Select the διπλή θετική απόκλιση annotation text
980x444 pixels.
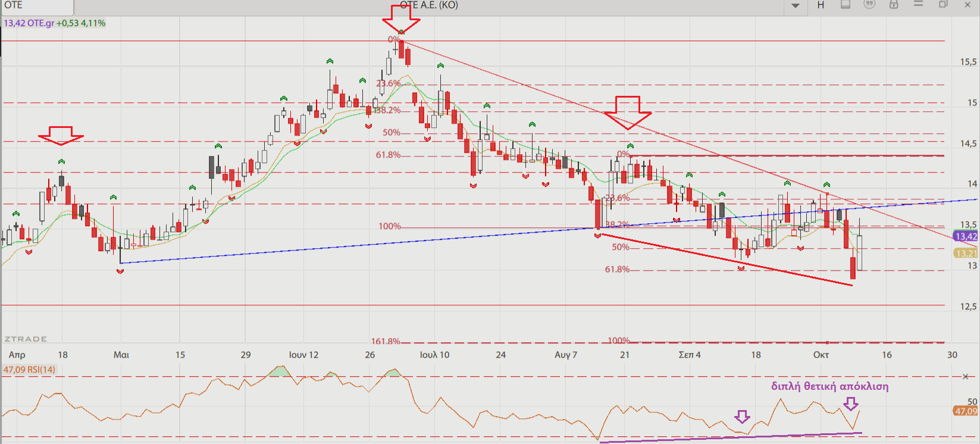coord(830,386)
